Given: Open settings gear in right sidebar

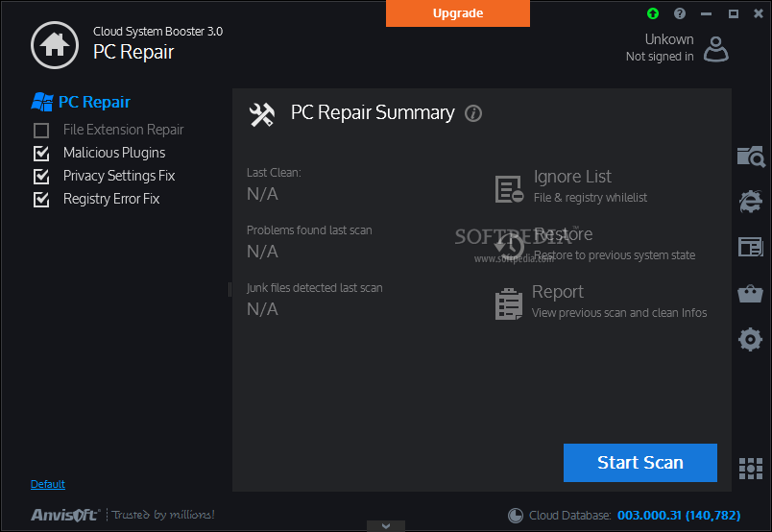Looking at the screenshot, I should (x=750, y=339).
